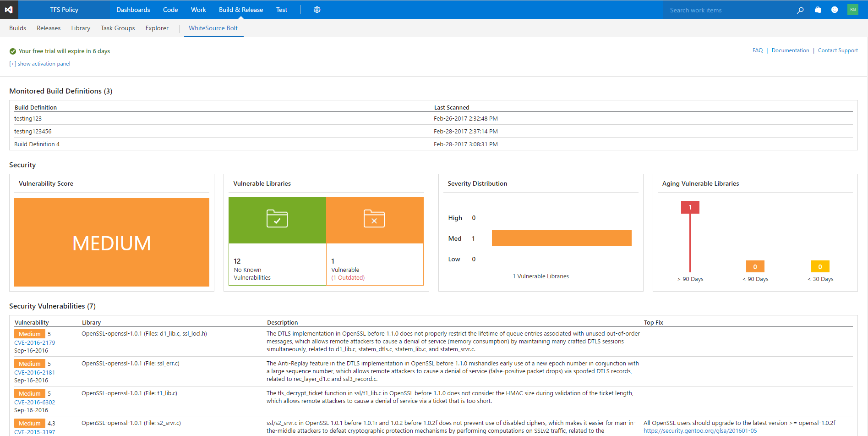Click the Low severity row label

click(454, 259)
